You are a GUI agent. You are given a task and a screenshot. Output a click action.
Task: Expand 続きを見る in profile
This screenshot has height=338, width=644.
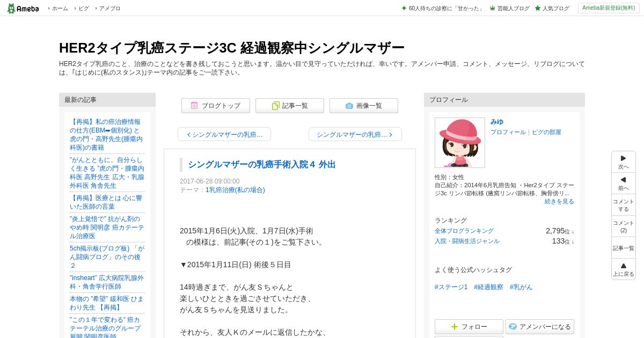click(x=559, y=201)
